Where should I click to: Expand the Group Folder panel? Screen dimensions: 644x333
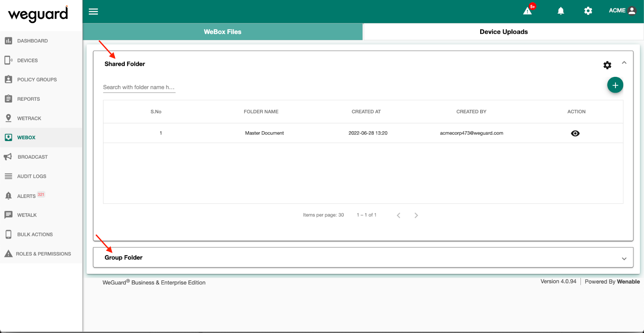(624, 259)
